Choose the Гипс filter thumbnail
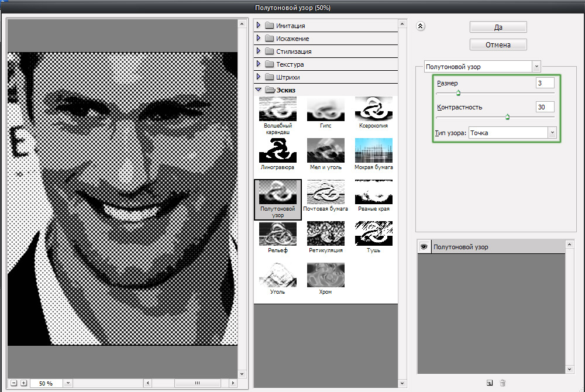Image resolution: width=585 pixels, height=392 pixels. tap(326, 109)
